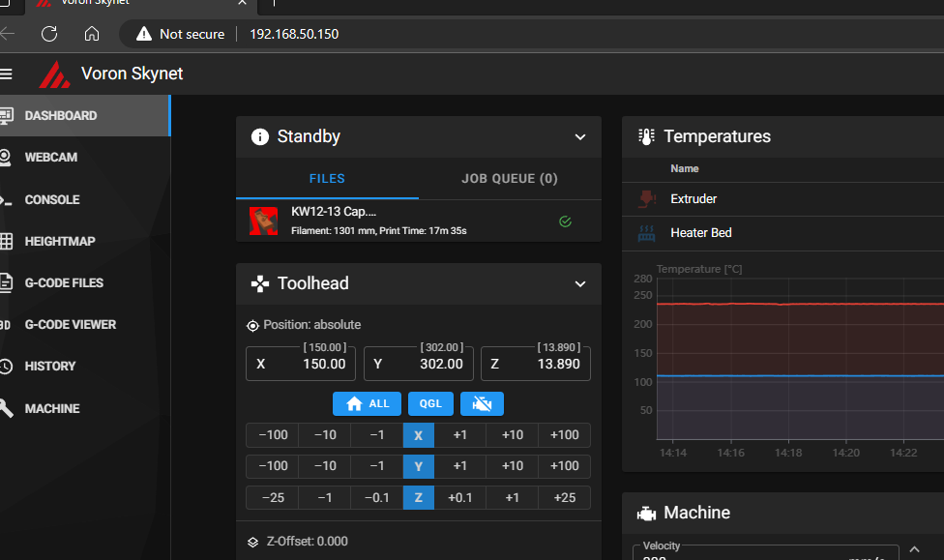Click the Z-Offset layers icon
This screenshot has height=560, width=944.
point(252,542)
